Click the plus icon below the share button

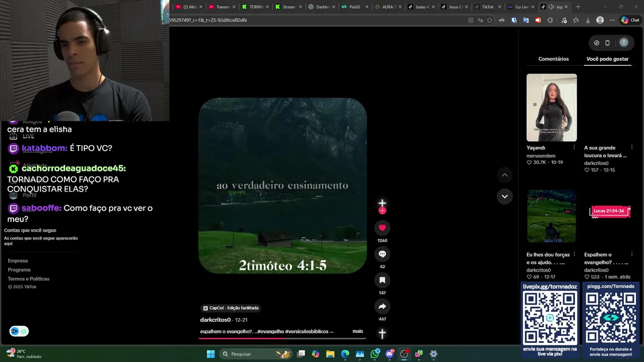point(382,333)
